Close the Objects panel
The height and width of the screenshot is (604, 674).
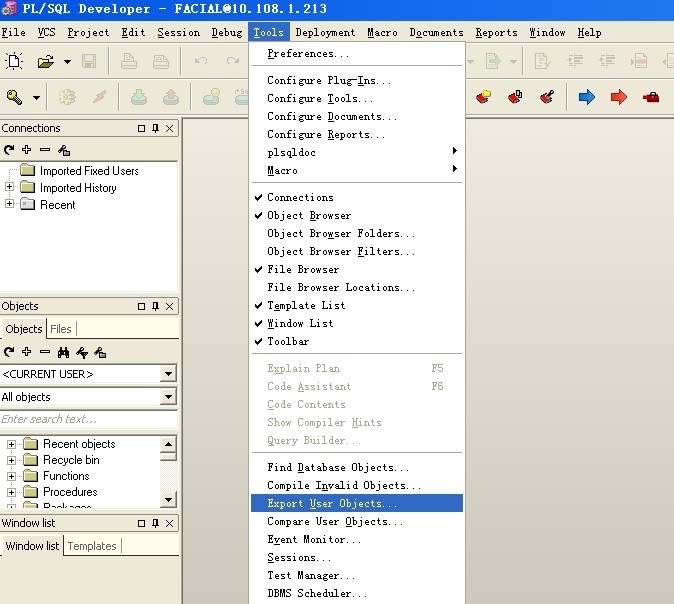click(170, 306)
